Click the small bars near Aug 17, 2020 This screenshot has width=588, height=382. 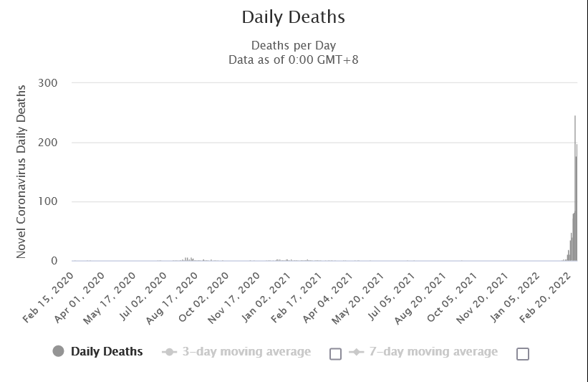[188, 259]
